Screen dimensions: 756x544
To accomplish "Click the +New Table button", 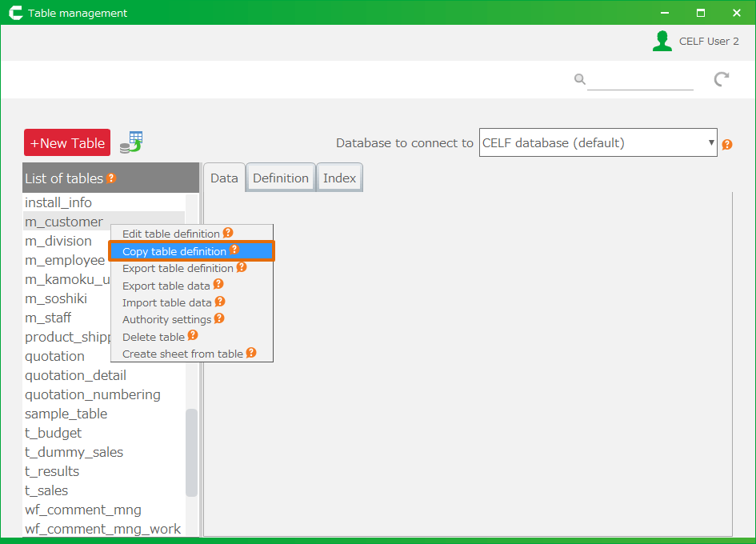I will pyautogui.click(x=67, y=143).
